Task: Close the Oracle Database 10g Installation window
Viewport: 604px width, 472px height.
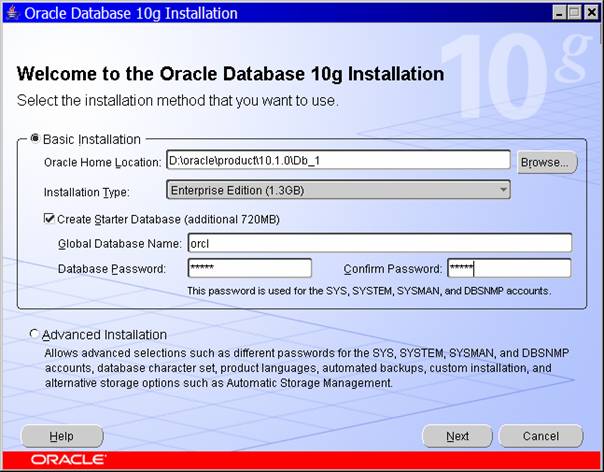Action: [591, 13]
